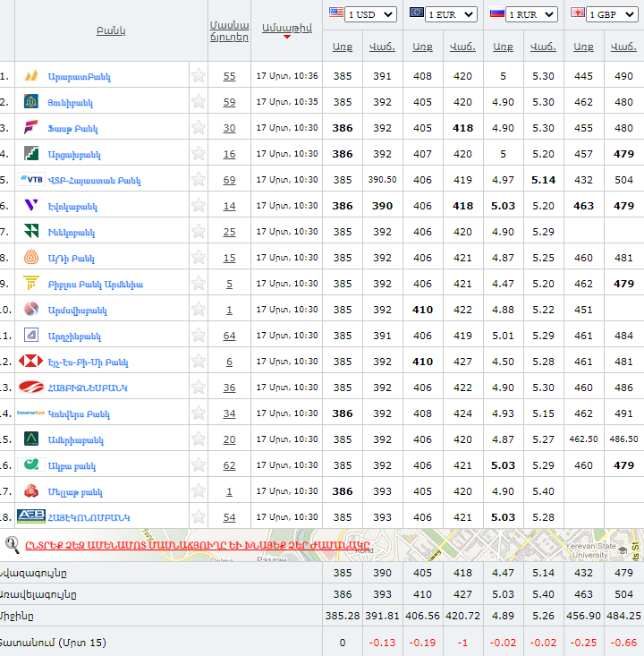Click the Յունիբանկ logo icon
The height and width of the screenshot is (656, 644).
pos(31,102)
